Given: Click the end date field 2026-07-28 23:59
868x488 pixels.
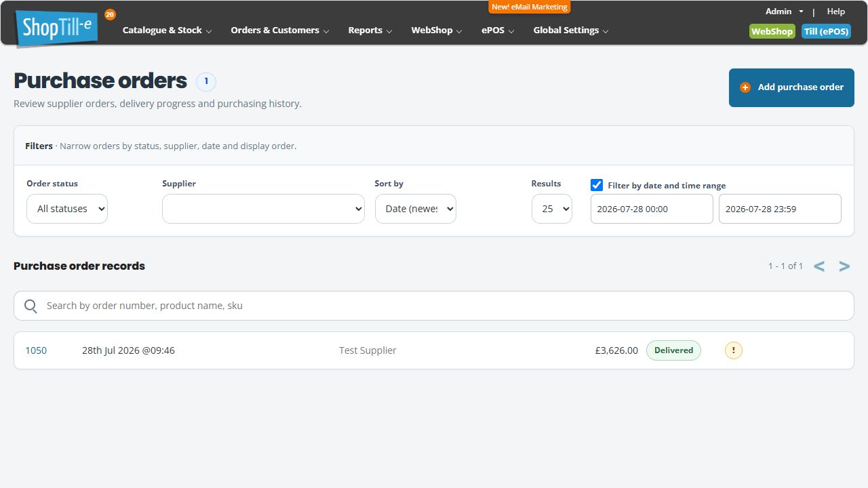Looking at the screenshot, I should [x=780, y=209].
